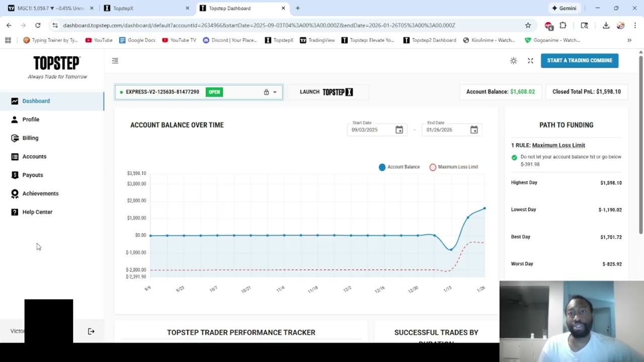The image size is (644, 362).
Task: Click the Gemini button in Chrome
Action: pyautogui.click(x=564, y=8)
